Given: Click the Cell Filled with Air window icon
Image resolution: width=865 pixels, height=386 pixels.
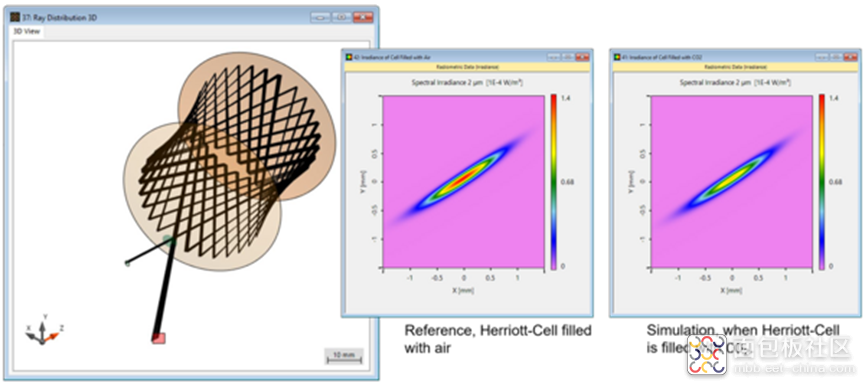Looking at the screenshot, I should (x=349, y=57).
